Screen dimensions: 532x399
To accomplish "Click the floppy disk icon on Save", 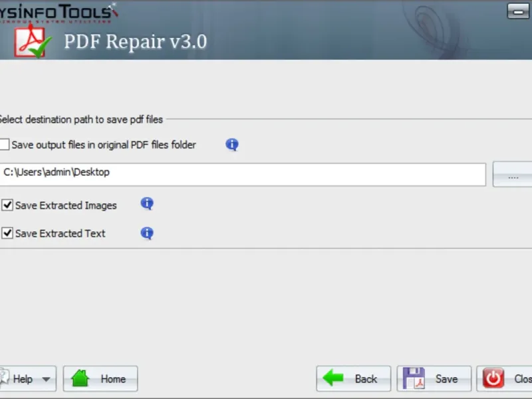I will pyautogui.click(x=414, y=378).
